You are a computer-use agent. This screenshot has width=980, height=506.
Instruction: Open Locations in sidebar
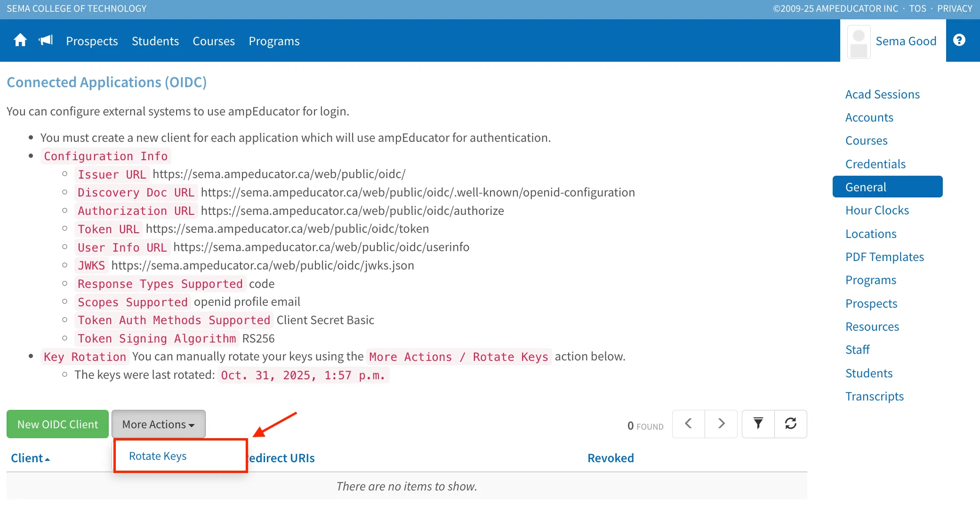click(871, 234)
